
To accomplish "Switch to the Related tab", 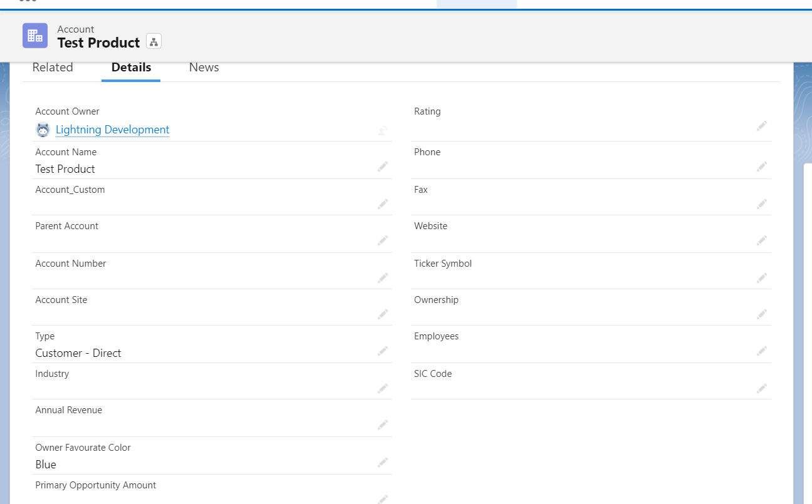I will coord(53,68).
